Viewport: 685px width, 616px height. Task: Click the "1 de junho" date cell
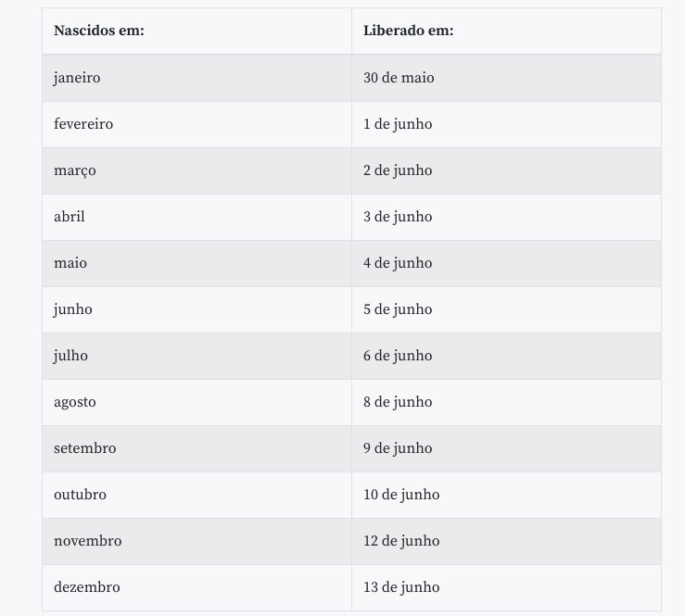(398, 124)
